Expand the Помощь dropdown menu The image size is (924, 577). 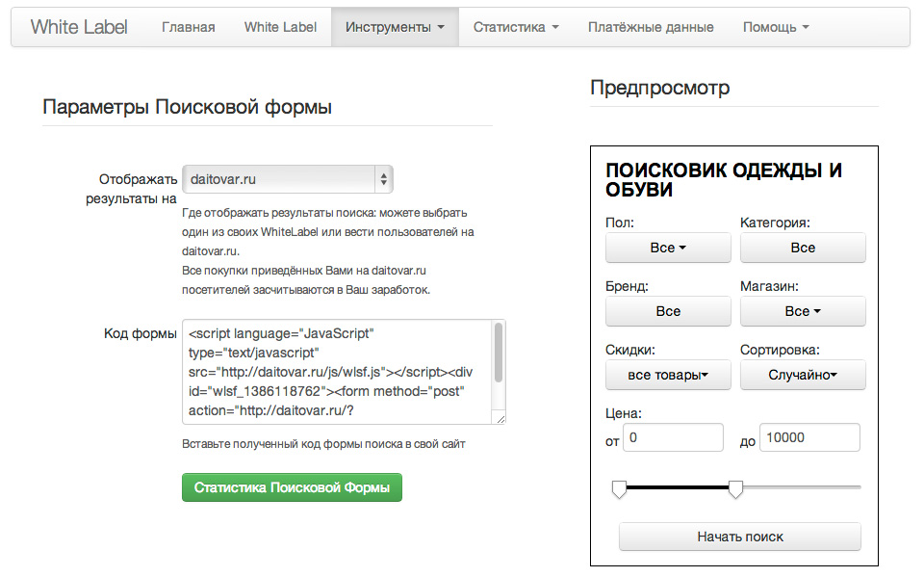pos(776,27)
